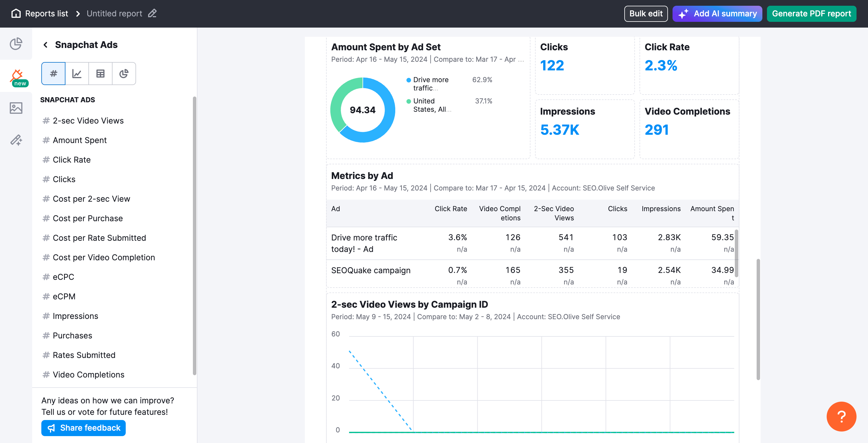Click the Generate PDF report button
Image resolution: width=868 pixels, height=443 pixels.
811,14
